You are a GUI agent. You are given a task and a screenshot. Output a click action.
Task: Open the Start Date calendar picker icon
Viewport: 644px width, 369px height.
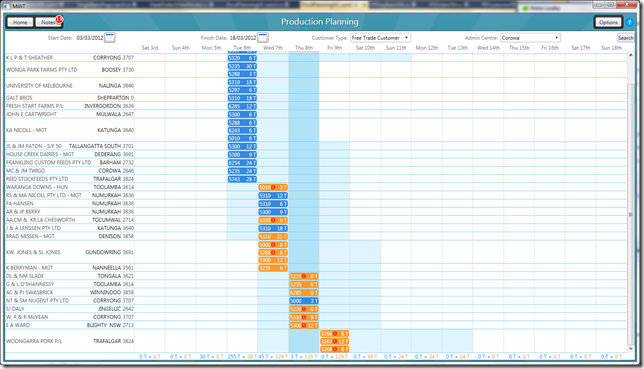(x=110, y=38)
